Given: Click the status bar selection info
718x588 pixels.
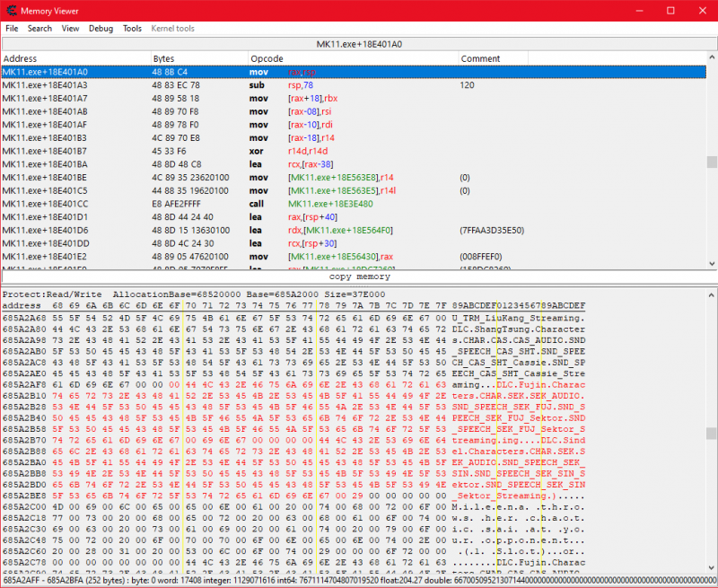Looking at the screenshot, I should (x=359, y=580).
